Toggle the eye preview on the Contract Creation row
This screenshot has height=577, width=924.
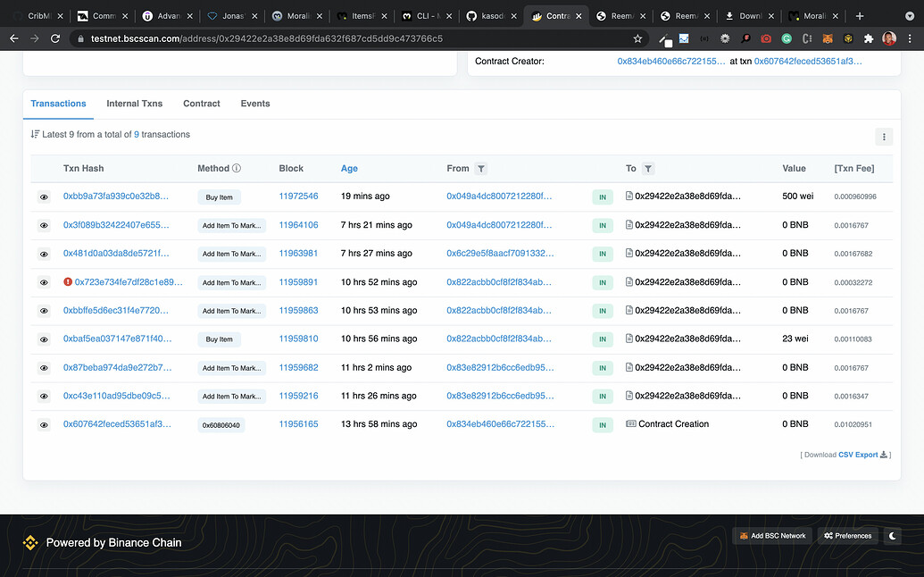point(44,424)
